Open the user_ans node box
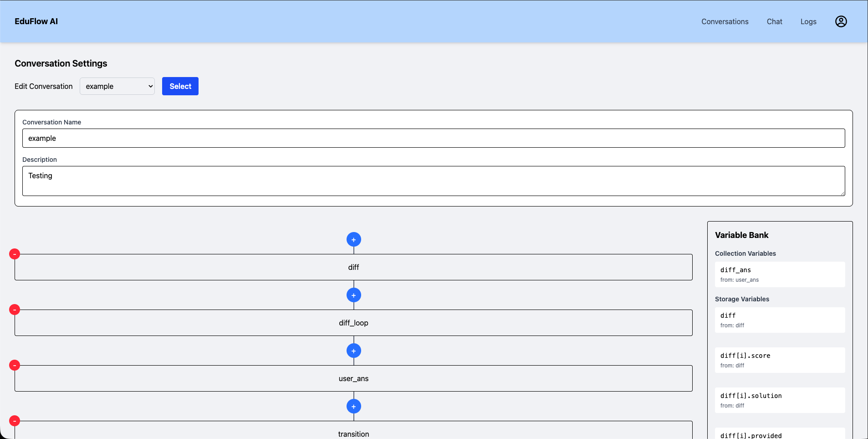Image resolution: width=868 pixels, height=439 pixels. click(x=353, y=378)
